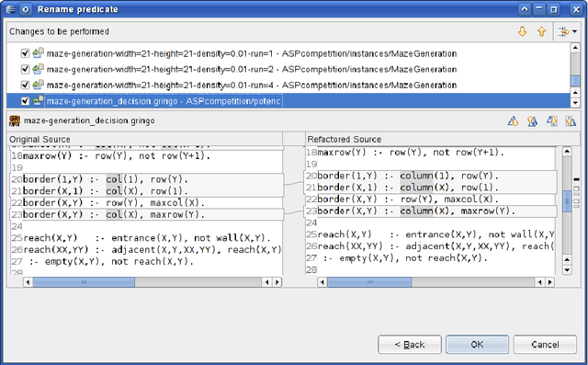Click Original Source pane header label
The width and height of the screenshot is (588, 365).
(x=40, y=139)
